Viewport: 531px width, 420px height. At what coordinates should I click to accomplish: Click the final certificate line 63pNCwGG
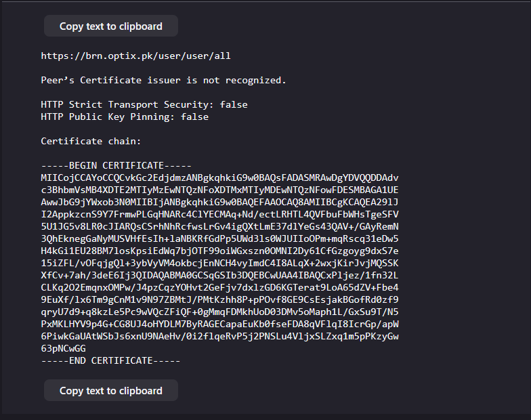point(64,348)
